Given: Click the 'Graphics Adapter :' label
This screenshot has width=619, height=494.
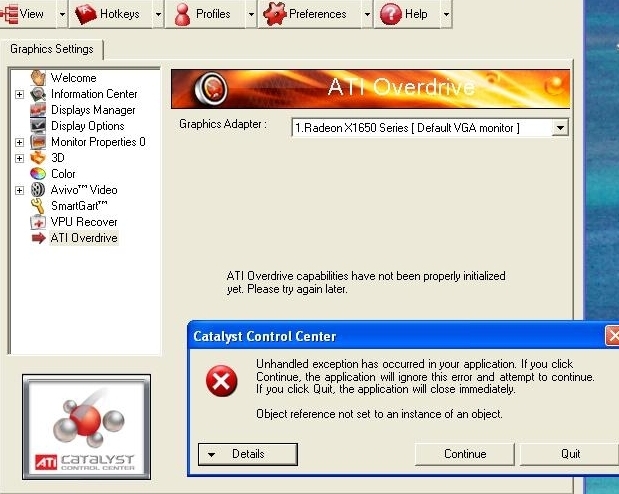Looking at the screenshot, I should click(x=223, y=124).
